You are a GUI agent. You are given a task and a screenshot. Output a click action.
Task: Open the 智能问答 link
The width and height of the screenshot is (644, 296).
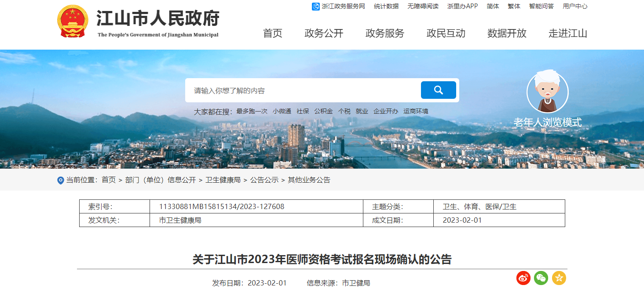[x=542, y=6]
